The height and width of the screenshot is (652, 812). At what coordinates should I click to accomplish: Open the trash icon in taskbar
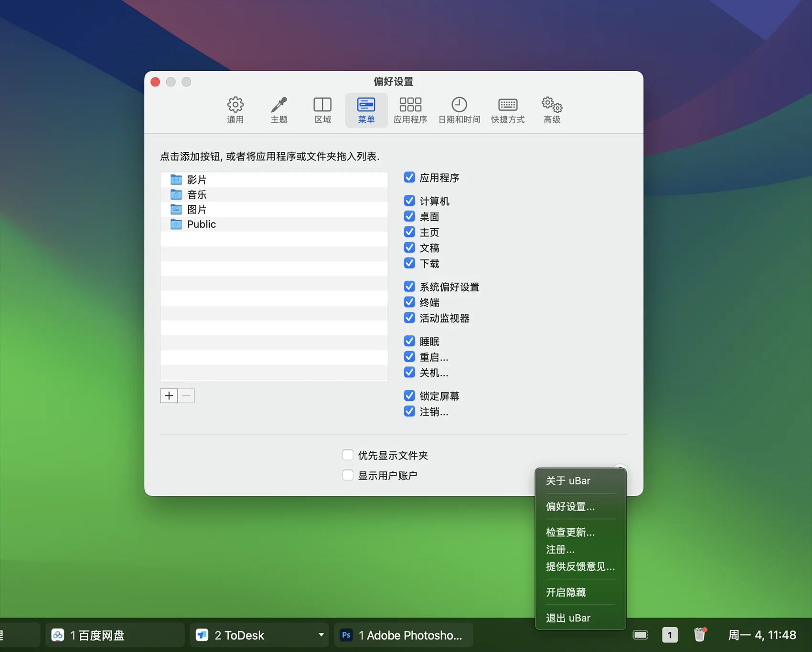click(700, 634)
